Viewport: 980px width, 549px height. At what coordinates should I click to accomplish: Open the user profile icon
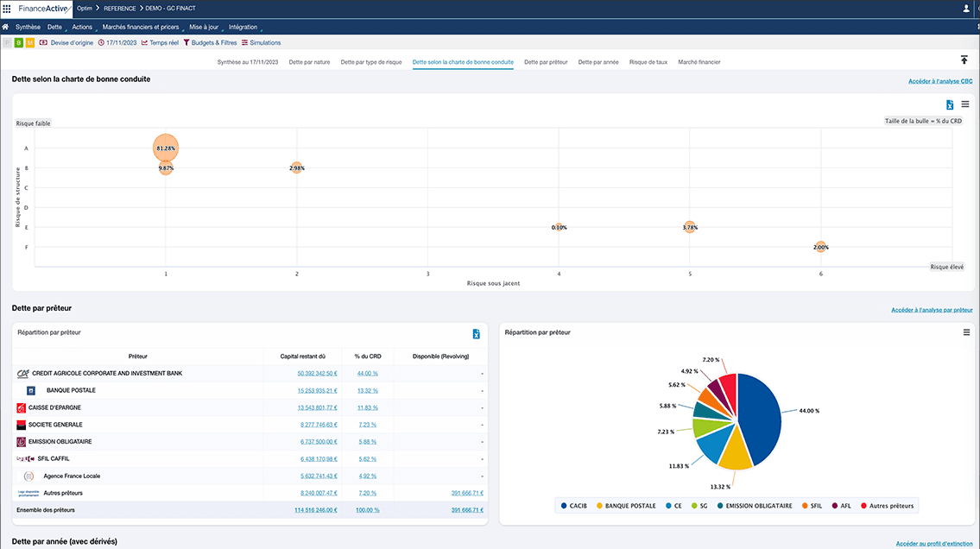click(965, 9)
